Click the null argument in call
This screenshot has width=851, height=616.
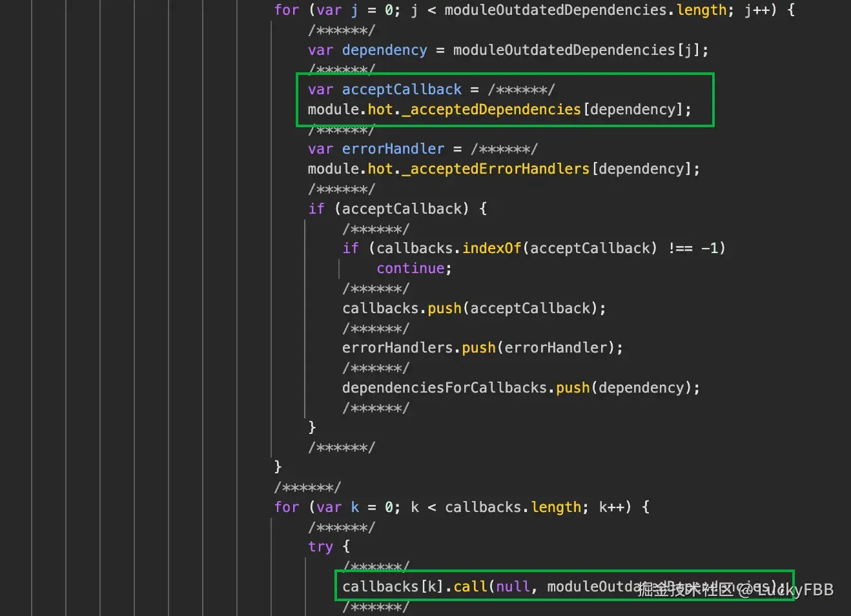[513, 587]
